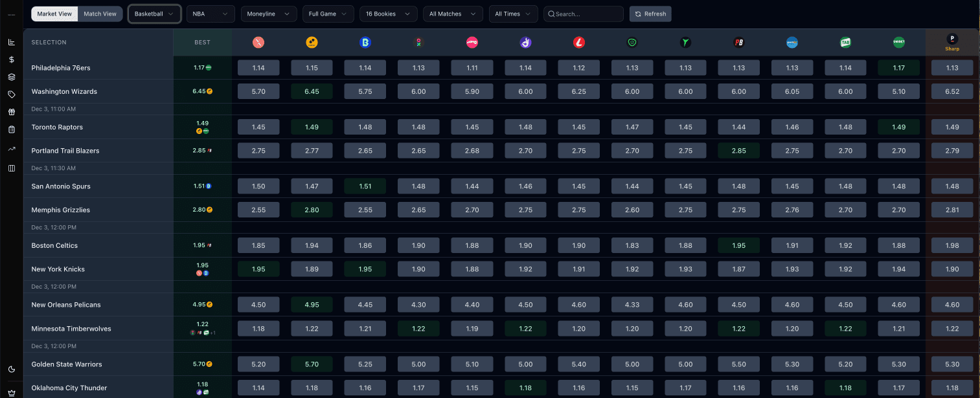Click Golden State Warriors 5.70 highlighted odds
The height and width of the screenshot is (398, 980).
point(312,364)
